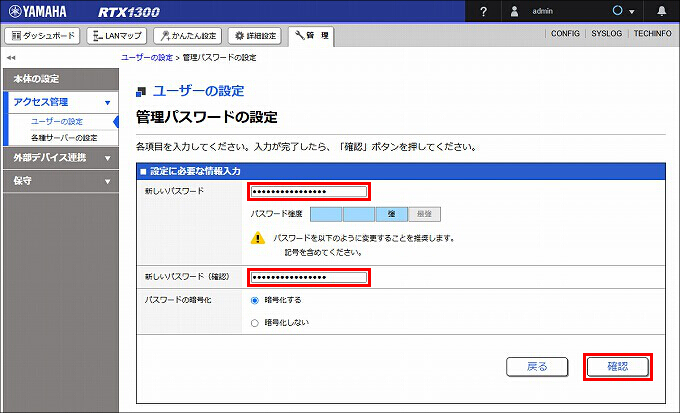The height and width of the screenshot is (413, 680).
Task: Select the 管理 tab
Action: click(x=311, y=36)
